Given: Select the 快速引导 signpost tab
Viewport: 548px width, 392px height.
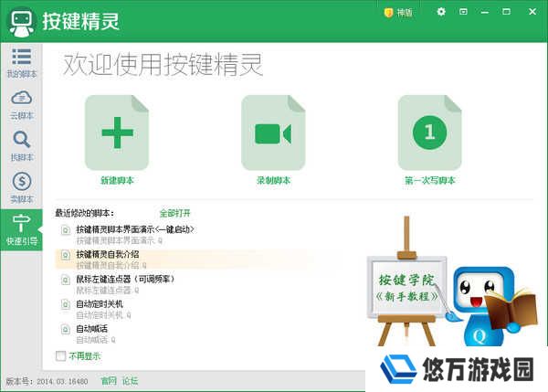Looking at the screenshot, I should [21, 229].
